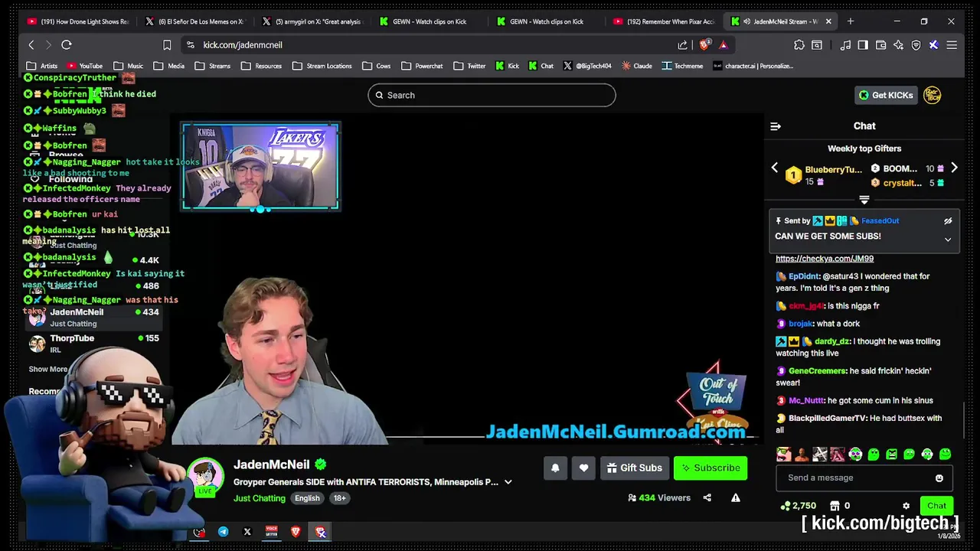Screen dimensions: 980x551
Task: Open the Stream Locations bookmark folder
Action: [x=322, y=66]
